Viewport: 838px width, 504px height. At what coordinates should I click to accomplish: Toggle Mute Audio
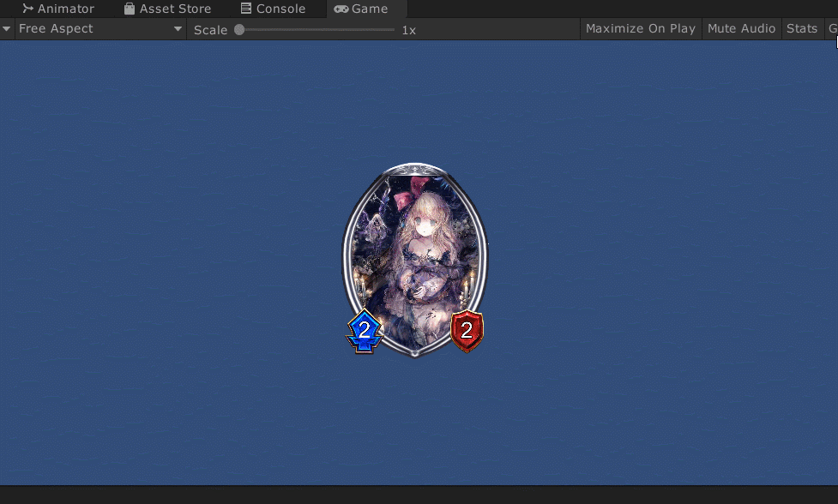click(x=741, y=29)
